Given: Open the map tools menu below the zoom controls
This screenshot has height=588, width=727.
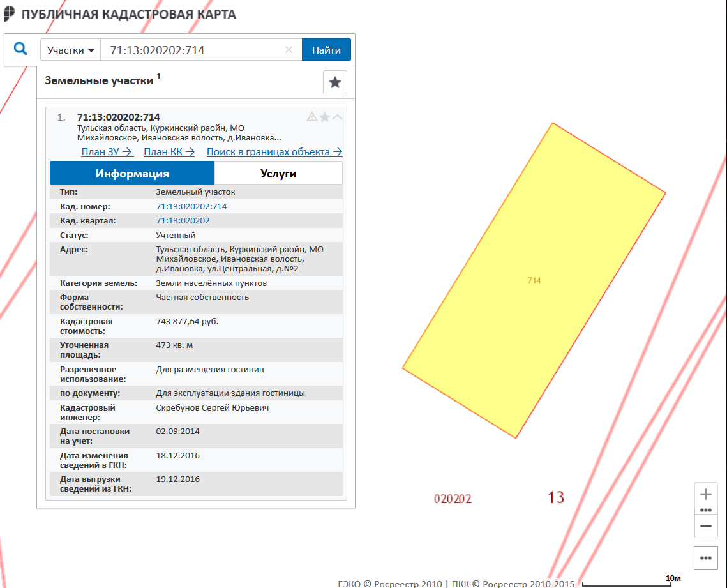Looking at the screenshot, I should [705, 557].
